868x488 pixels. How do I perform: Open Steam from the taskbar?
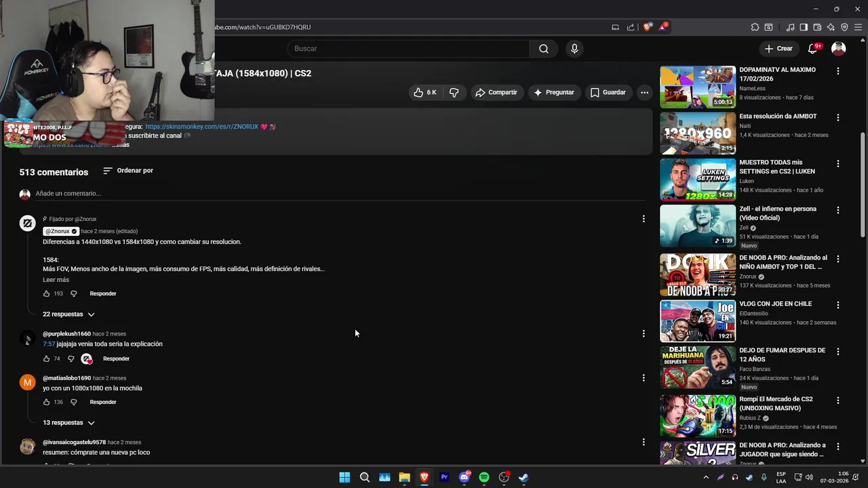point(524,477)
